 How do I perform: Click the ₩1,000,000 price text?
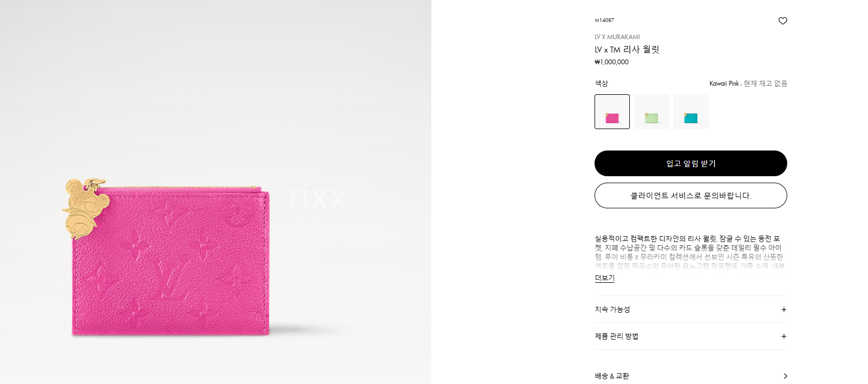pos(612,62)
